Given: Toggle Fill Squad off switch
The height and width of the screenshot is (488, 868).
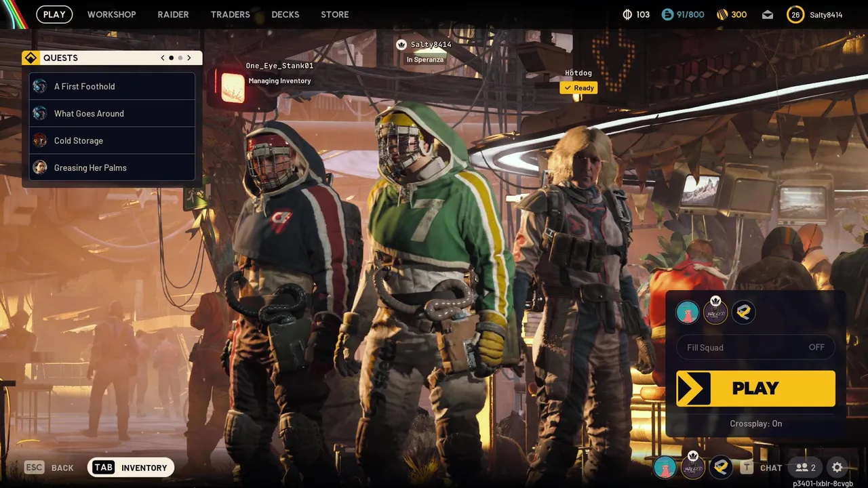Looking at the screenshot, I should click(x=755, y=348).
